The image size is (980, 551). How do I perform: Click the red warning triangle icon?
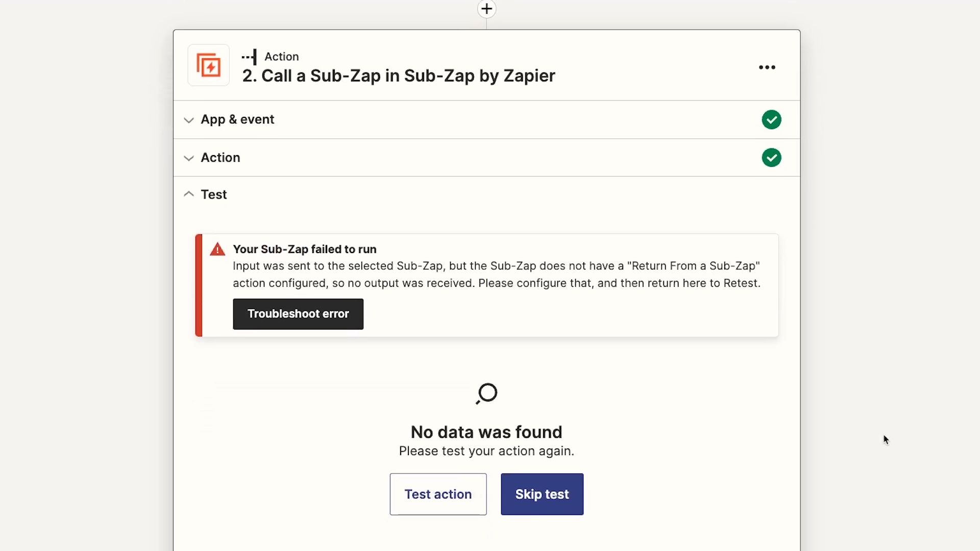217,249
